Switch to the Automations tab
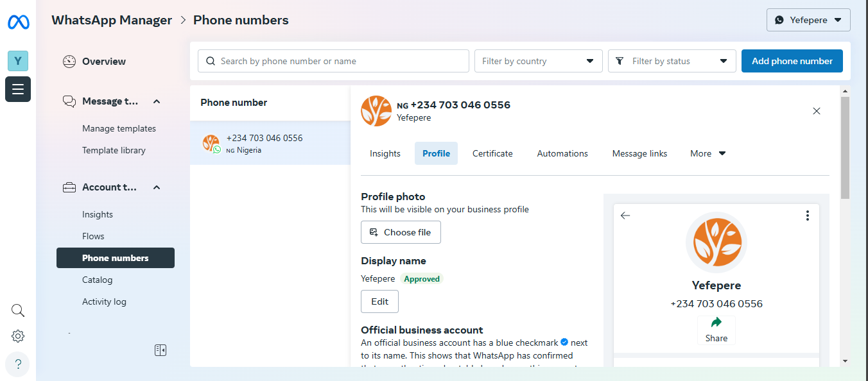This screenshot has height=381, width=868. click(562, 153)
